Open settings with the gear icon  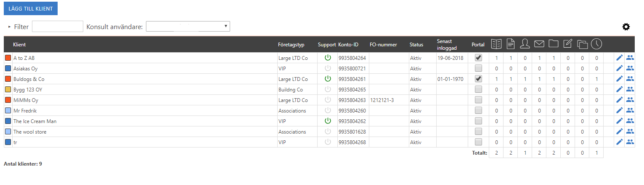click(626, 27)
